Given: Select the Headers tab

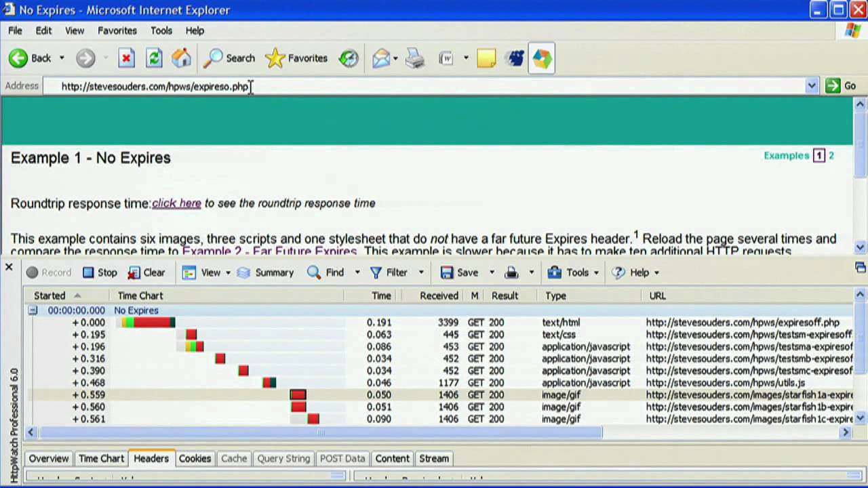Looking at the screenshot, I should click(x=151, y=459).
